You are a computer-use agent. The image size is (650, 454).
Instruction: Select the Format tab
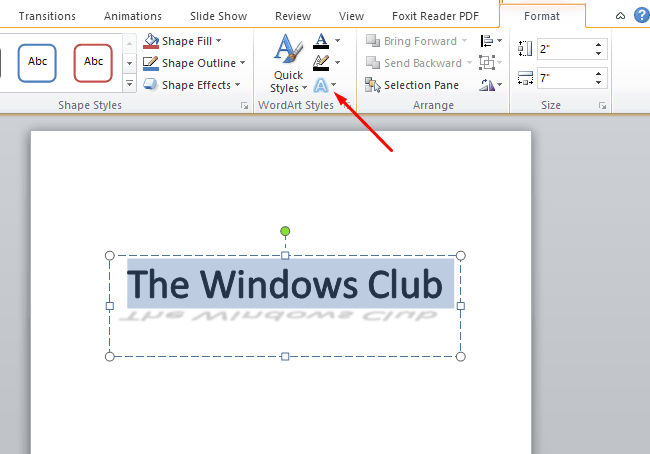[541, 16]
